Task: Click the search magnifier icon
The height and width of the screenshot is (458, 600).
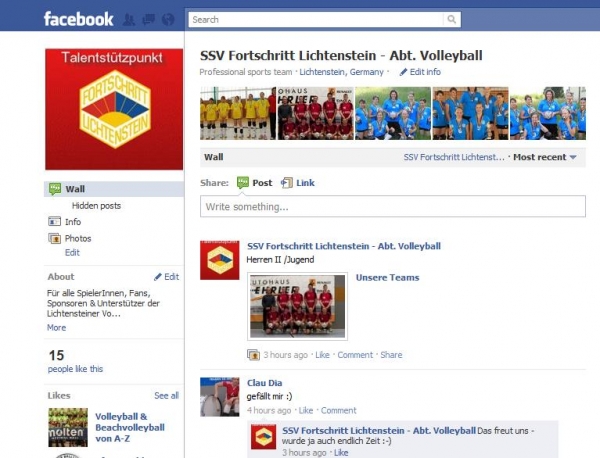Action: point(452,20)
